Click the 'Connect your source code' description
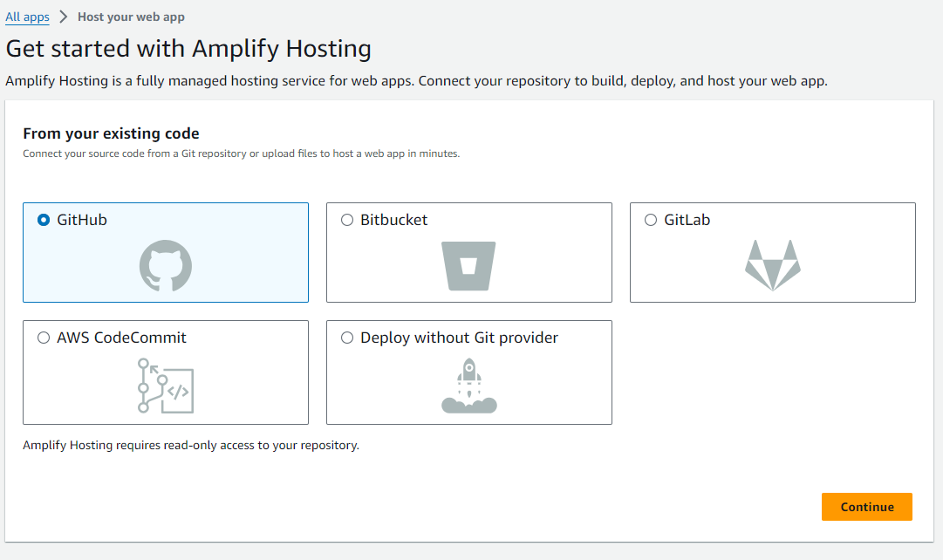Image resolution: width=943 pixels, height=560 pixels. click(241, 154)
